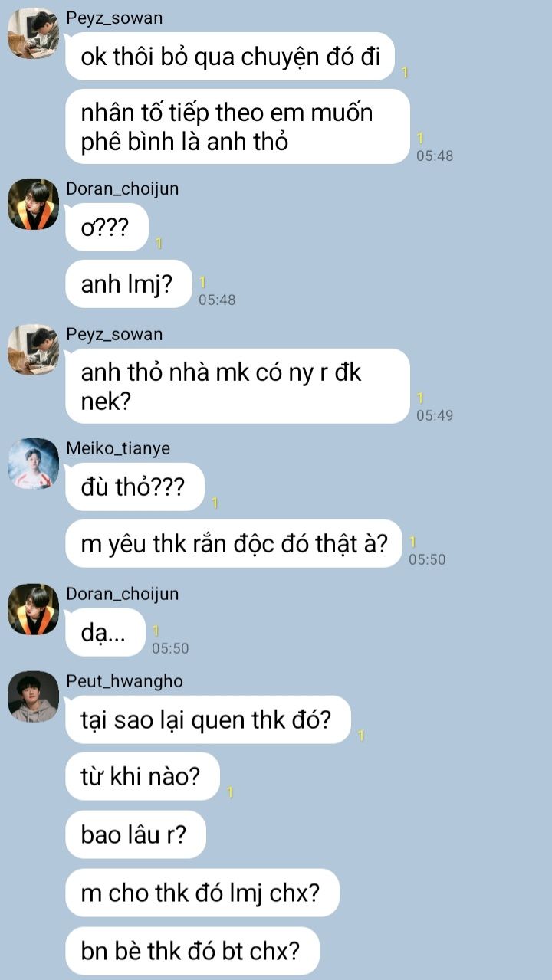Select the 'ơ???' message bubble

pyautogui.click(x=107, y=228)
